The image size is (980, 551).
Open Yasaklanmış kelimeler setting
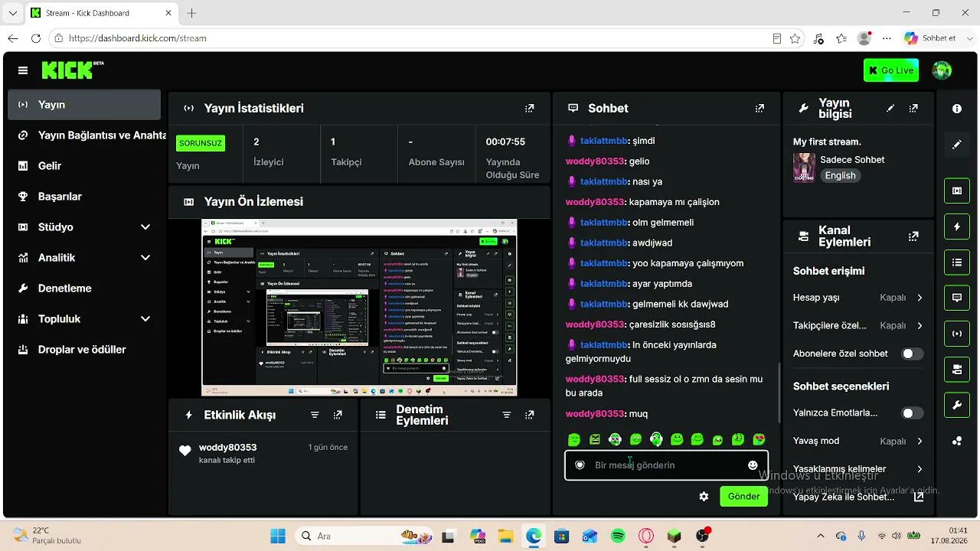858,469
